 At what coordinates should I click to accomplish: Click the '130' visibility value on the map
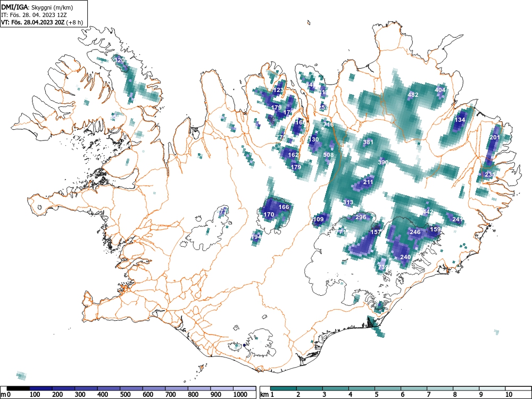click(x=314, y=139)
